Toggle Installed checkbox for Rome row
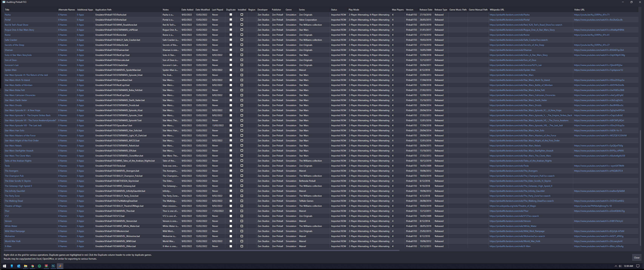Viewport: 644px width, 270px height. coord(242,35)
